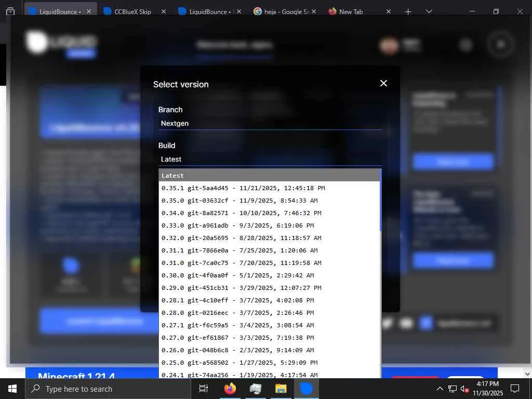
Task: Close the Select version dialog
Action: click(x=383, y=84)
